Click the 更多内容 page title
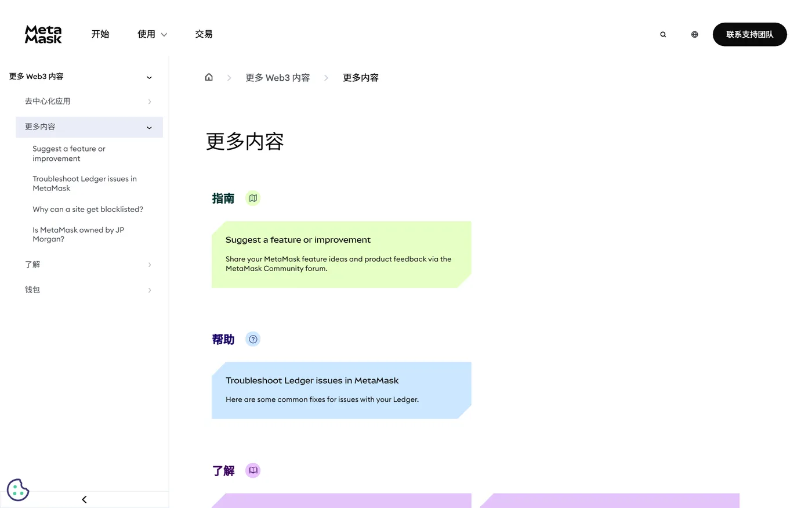 point(245,141)
